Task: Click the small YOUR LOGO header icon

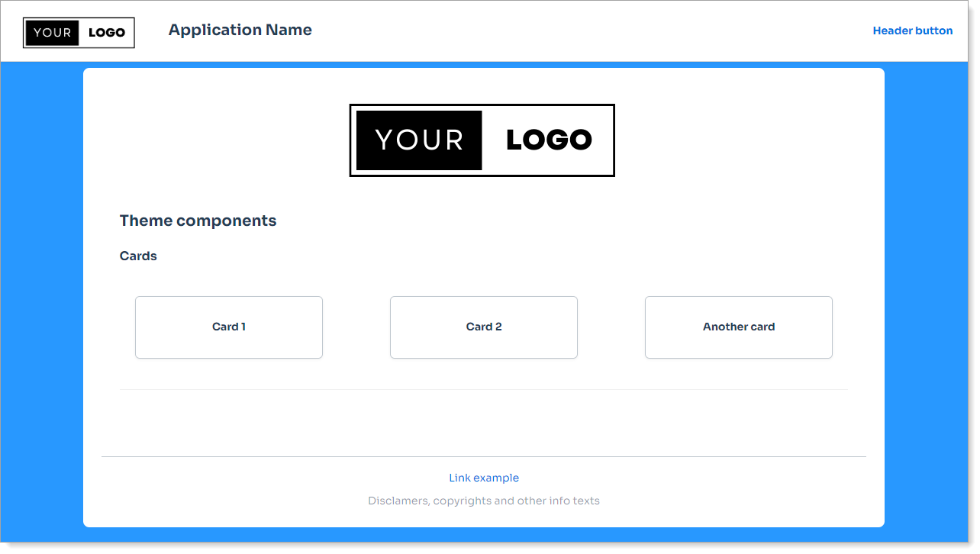Action: click(78, 32)
